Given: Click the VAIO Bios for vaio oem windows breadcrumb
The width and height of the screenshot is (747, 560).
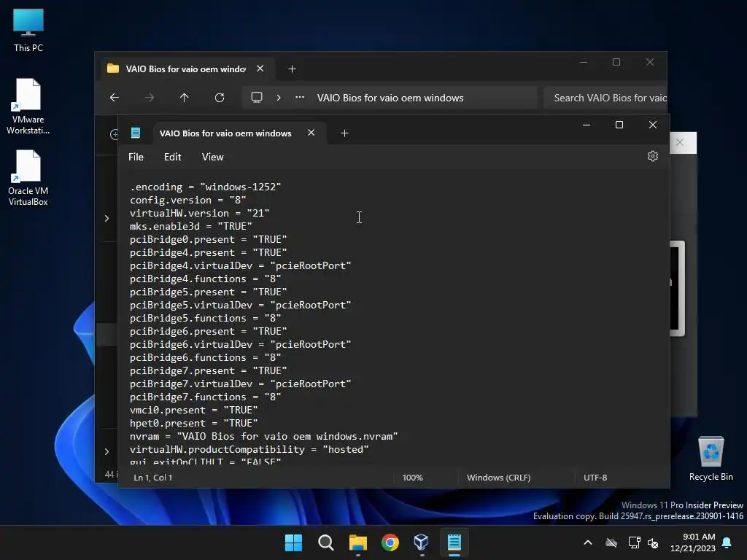Looking at the screenshot, I should click(390, 98).
